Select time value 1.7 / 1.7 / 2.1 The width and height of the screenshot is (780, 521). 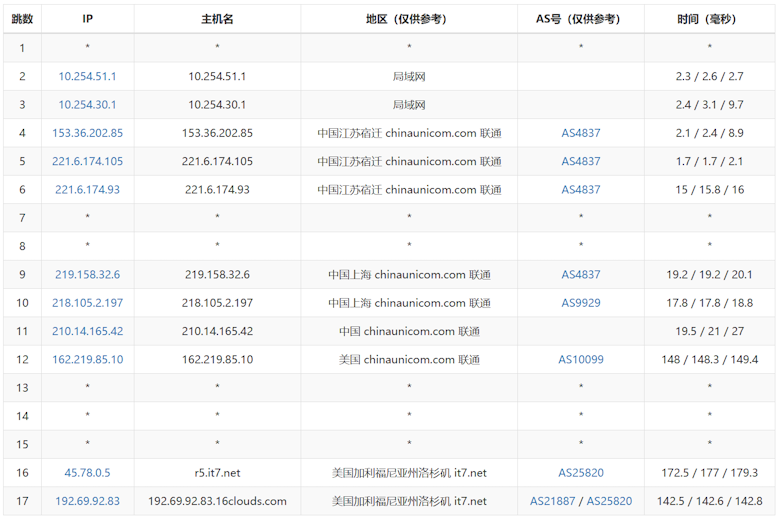(x=709, y=161)
